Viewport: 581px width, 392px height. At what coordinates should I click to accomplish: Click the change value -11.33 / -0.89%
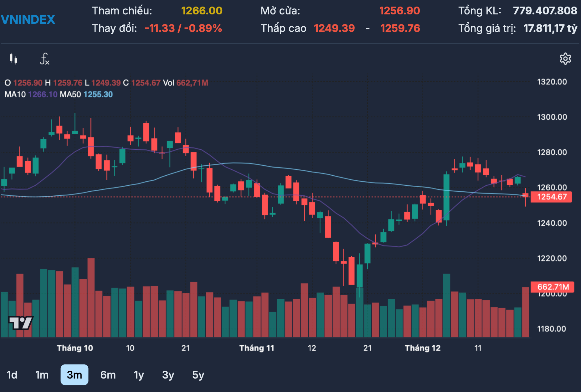[x=183, y=28]
